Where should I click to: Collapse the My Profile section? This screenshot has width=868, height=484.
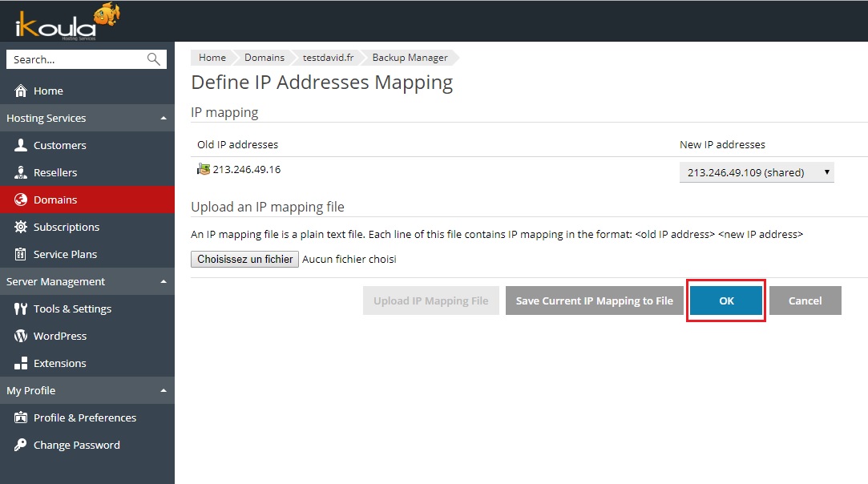click(164, 390)
